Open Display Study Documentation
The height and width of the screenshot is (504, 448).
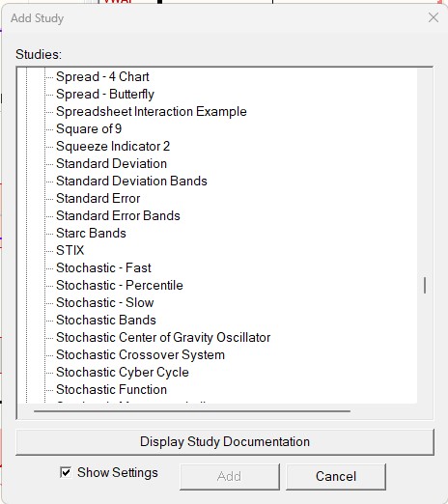(x=225, y=442)
